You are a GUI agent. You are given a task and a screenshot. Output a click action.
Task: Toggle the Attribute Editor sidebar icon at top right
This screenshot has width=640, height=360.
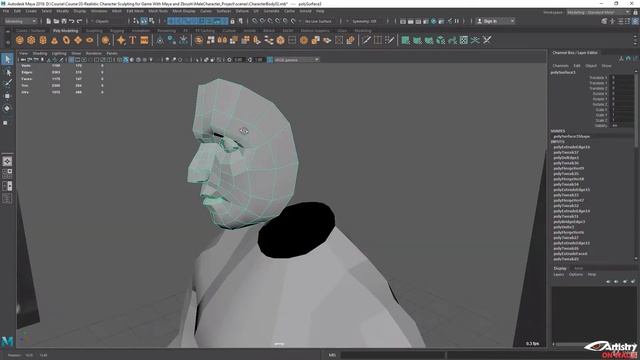pyautogui.click(x=620, y=21)
